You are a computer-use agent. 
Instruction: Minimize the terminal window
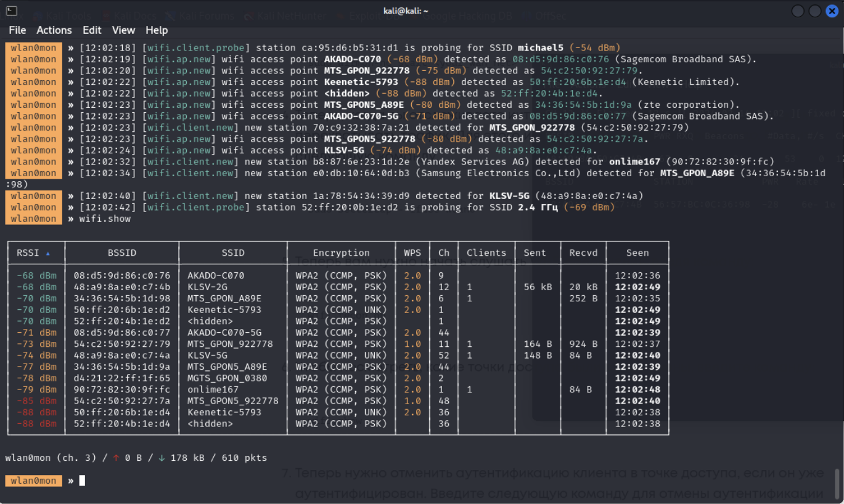pos(798,11)
